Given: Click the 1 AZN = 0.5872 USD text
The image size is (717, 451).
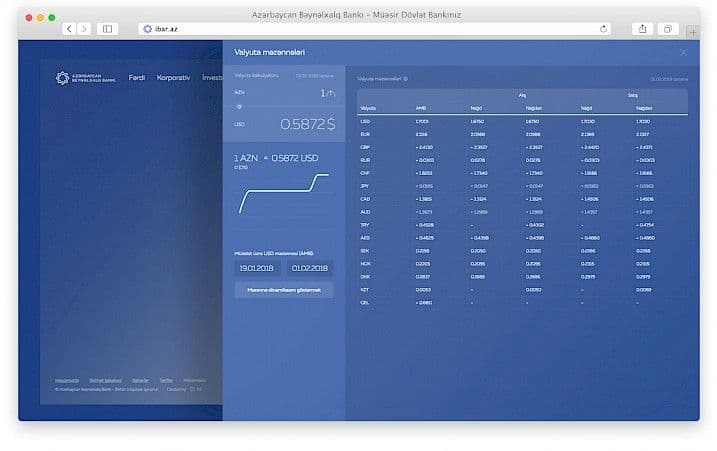Looking at the screenshot, I should click(x=276, y=158).
